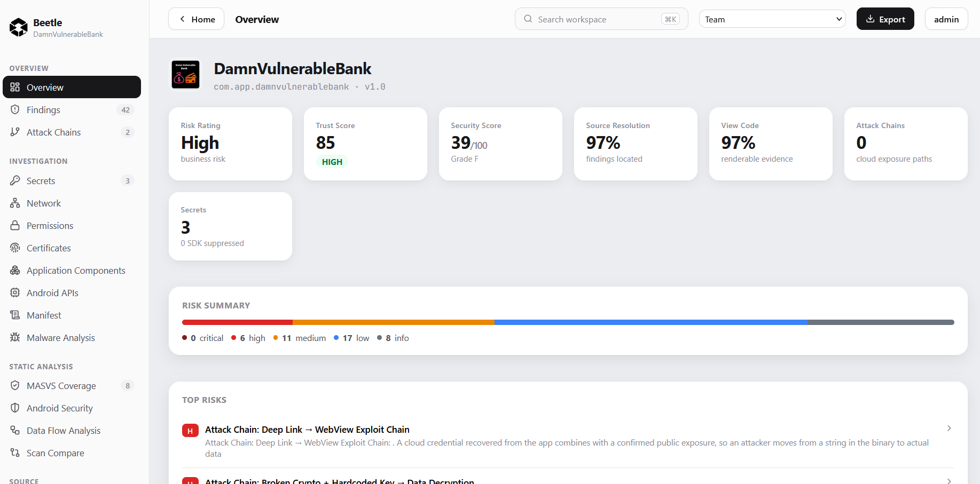Image resolution: width=980 pixels, height=484 pixels.
Task: Click the Secrets 3 card
Action: click(230, 226)
